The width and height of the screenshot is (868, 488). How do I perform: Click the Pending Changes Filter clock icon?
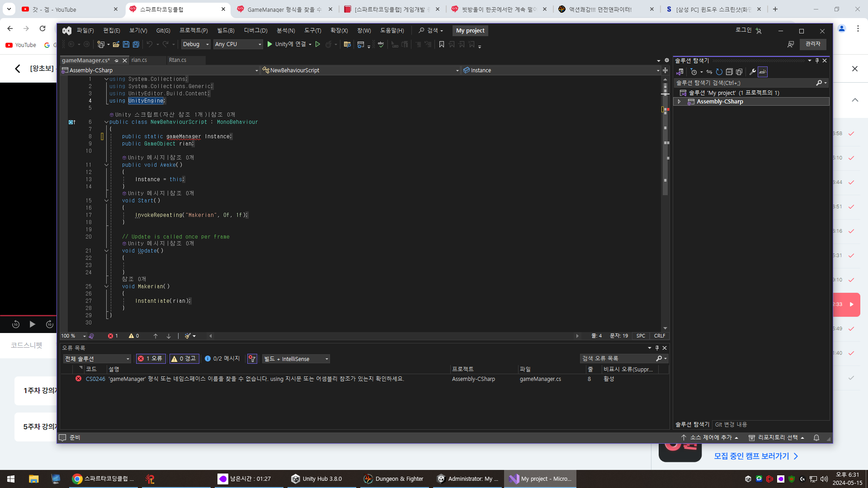[694, 72]
